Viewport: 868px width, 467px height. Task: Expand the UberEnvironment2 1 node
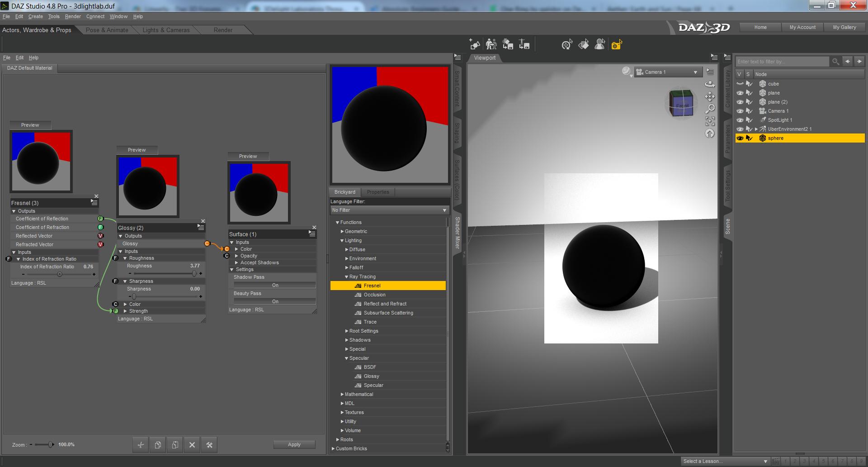coord(756,129)
